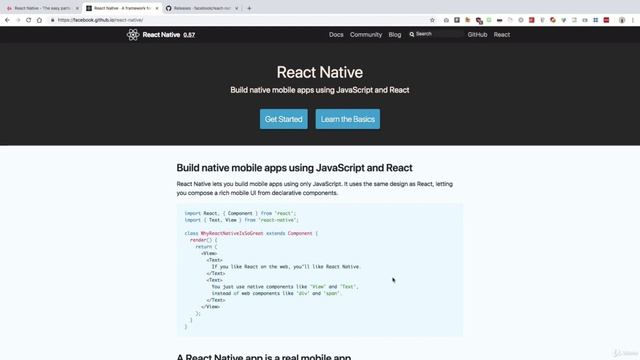Open a new browser tab
This screenshot has width=640, height=360.
click(249, 8)
